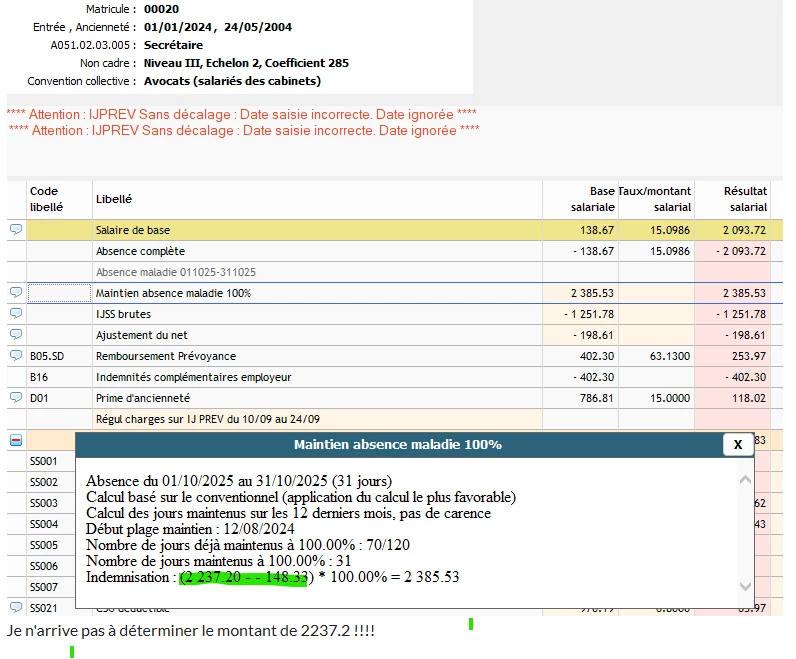Open comment bubble on Remboursement Prévoyance row
The height and width of the screenshot is (659, 796).
pos(16,355)
